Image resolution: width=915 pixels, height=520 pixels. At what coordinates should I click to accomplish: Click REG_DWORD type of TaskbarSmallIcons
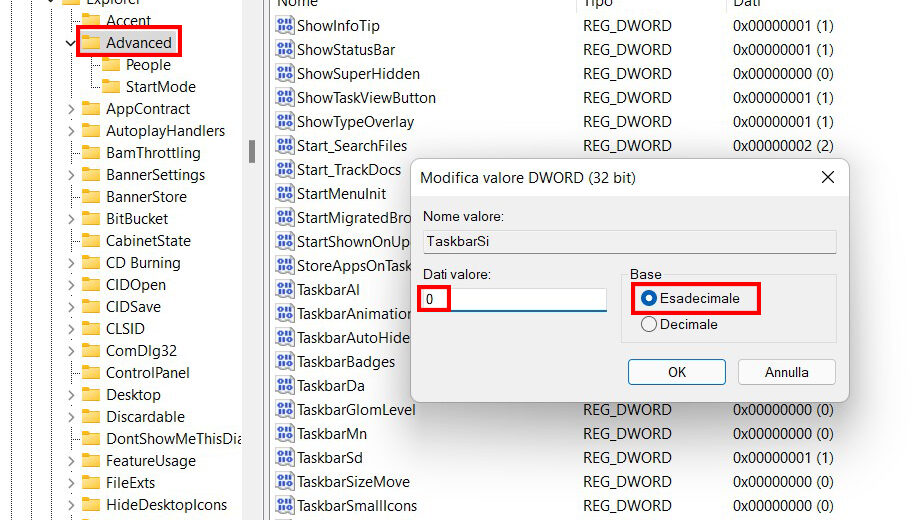point(627,505)
